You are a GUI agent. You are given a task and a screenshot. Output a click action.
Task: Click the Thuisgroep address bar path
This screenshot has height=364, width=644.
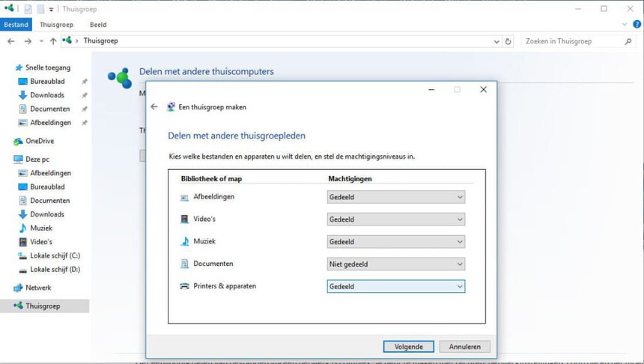tap(100, 40)
